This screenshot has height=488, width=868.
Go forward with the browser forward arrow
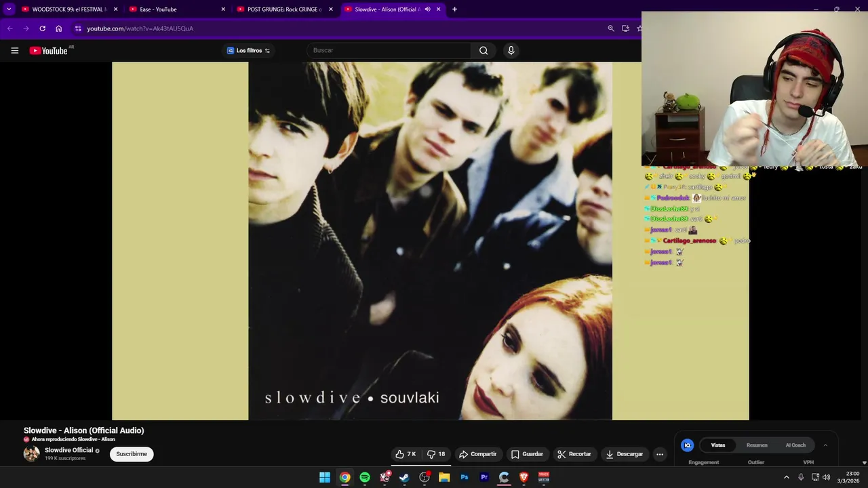(26, 28)
